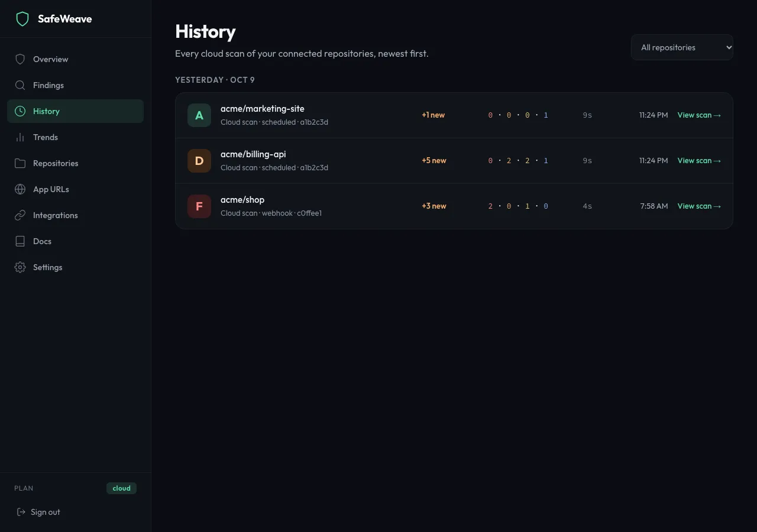The height and width of the screenshot is (532, 757).
Task: Click severity counts 0 · 0 · 0 · 1
Action: (518, 115)
